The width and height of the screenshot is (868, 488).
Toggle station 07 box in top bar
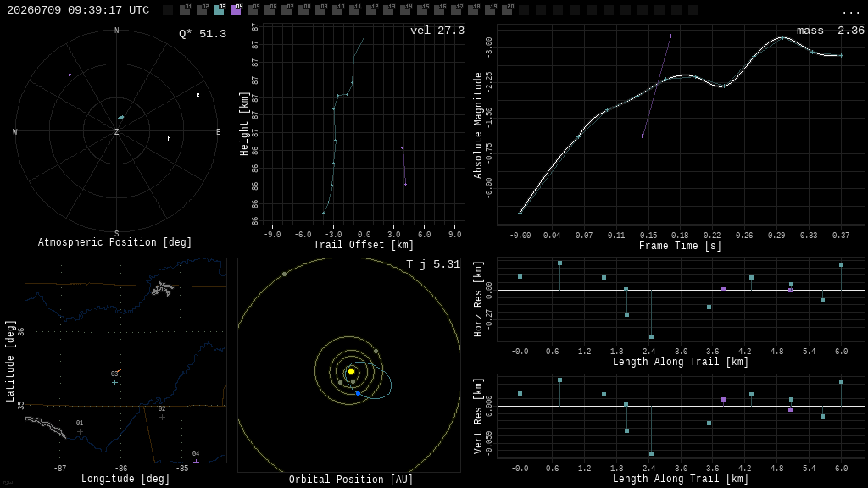pos(287,10)
